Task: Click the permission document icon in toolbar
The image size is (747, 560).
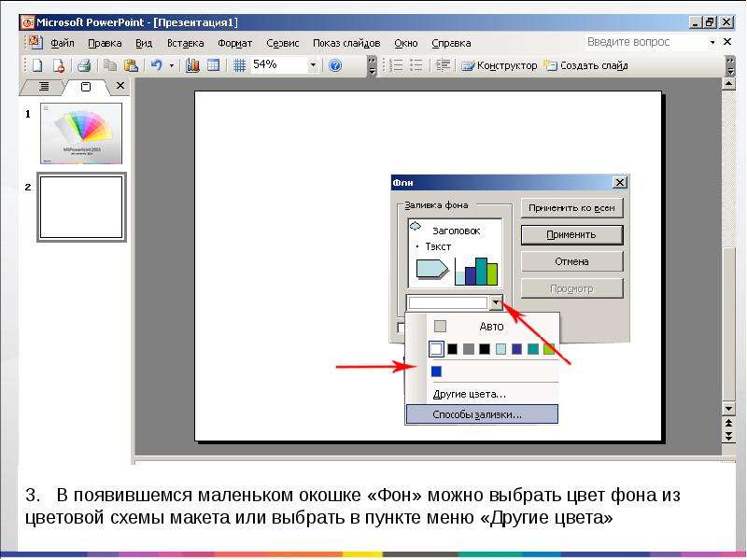Action: pyautogui.click(x=58, y=65)
